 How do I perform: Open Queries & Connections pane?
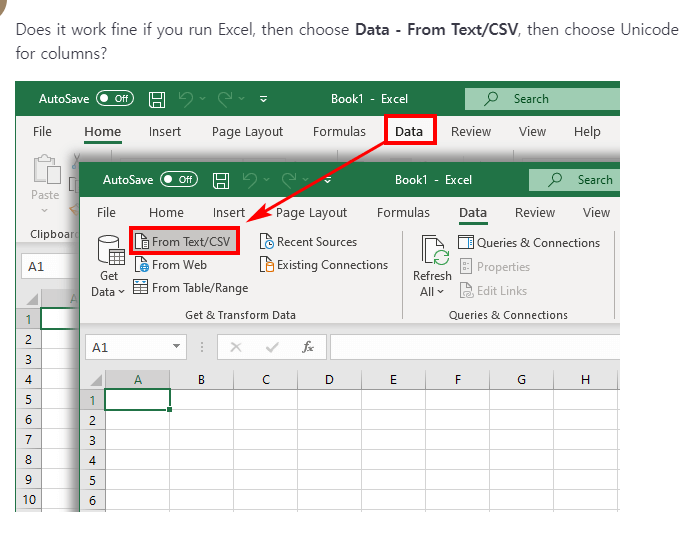click(x=529, y=243)
